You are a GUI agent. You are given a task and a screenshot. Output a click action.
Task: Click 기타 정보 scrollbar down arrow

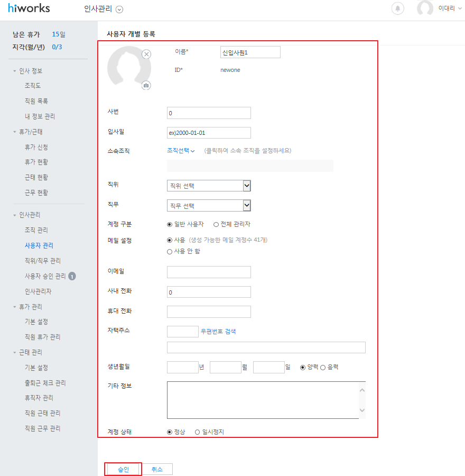362,410
